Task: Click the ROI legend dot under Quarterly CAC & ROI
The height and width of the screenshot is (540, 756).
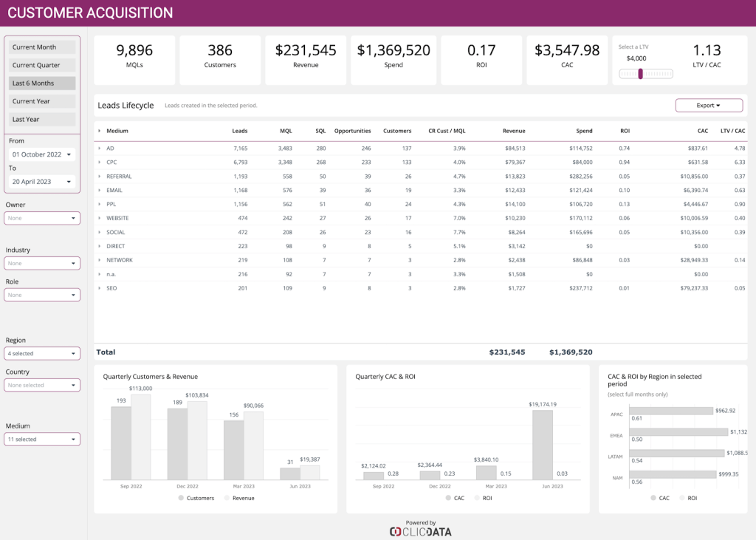Action: coord(478,498)
